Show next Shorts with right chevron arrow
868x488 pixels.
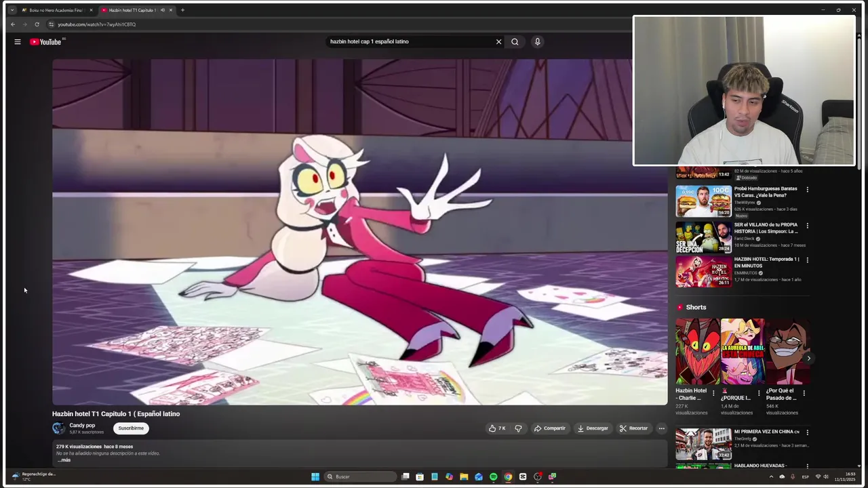pyautogui.click(x=808, y=358)
